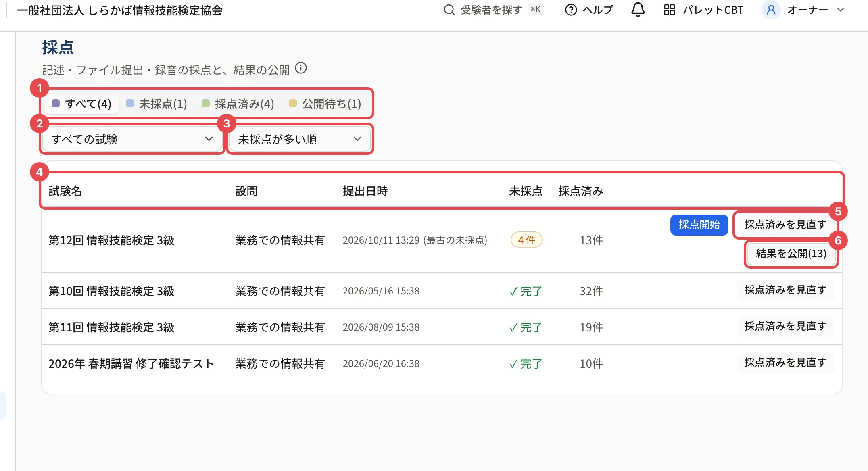Click 2026/10/11 13:29 submission date
Screen dimensions: 868x471
coord(381,240)
